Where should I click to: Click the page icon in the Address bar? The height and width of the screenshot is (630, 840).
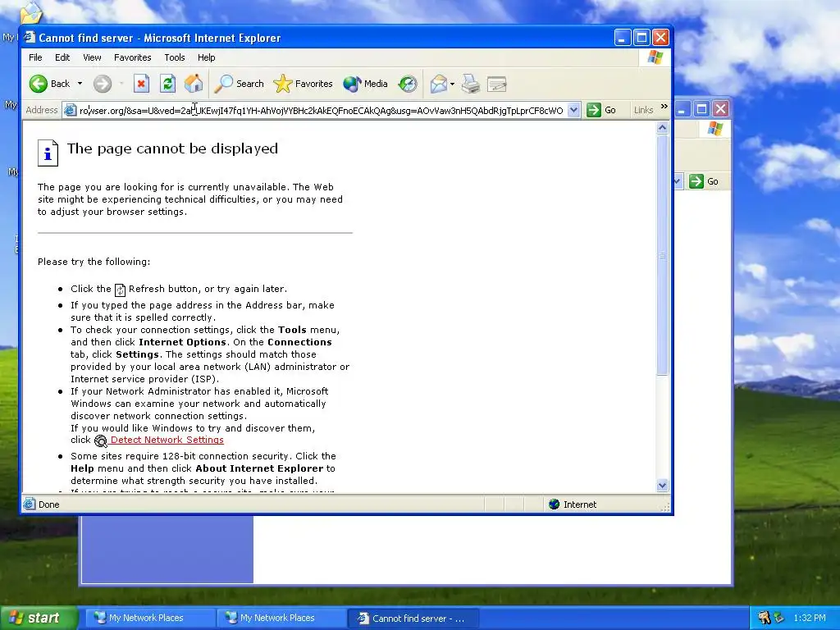tap(70, 111)
